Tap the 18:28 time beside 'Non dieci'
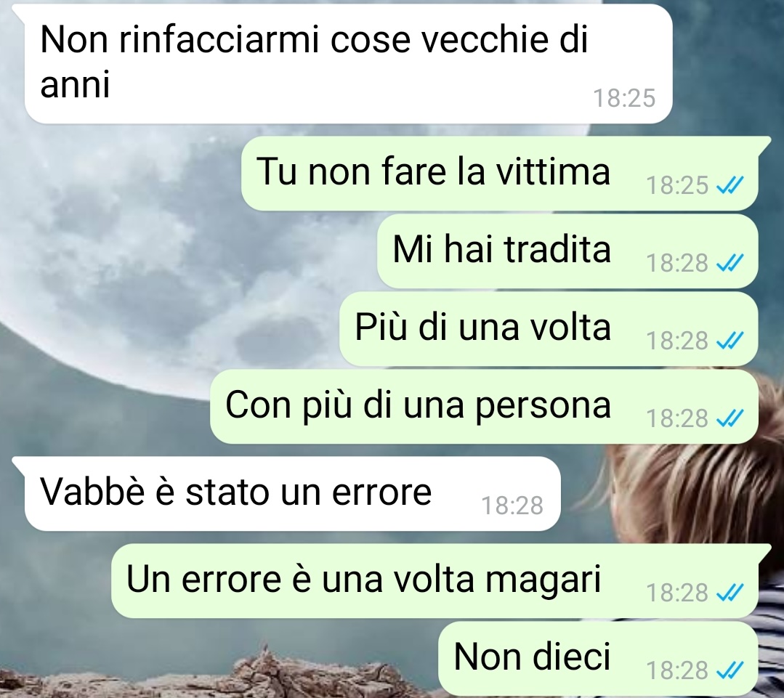Screen dimensions: 784x698 [677, 670]
